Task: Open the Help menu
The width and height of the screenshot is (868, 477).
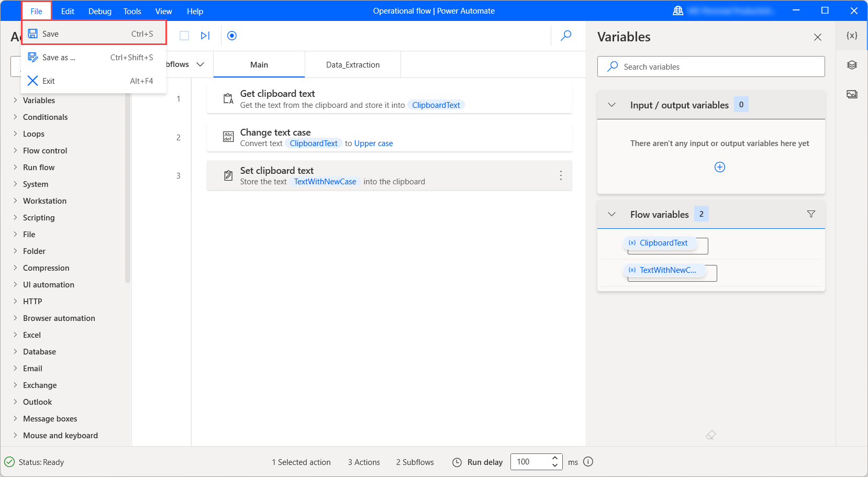Action: (195, 11)
